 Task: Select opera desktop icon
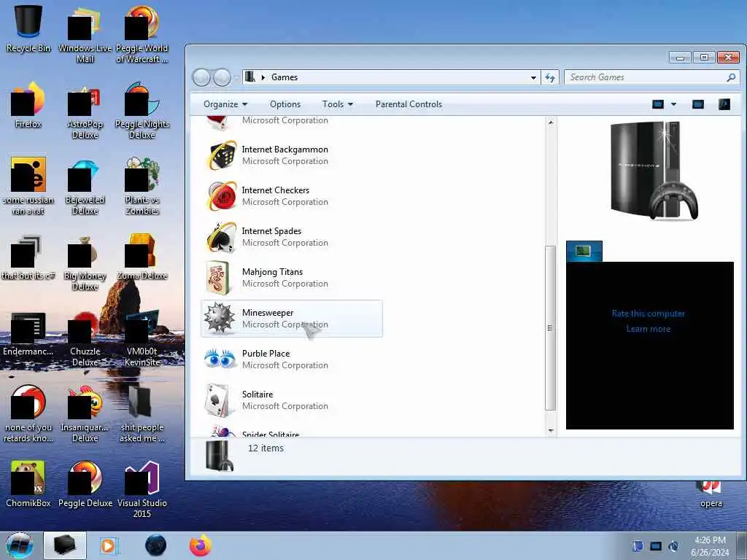(711, 495)
